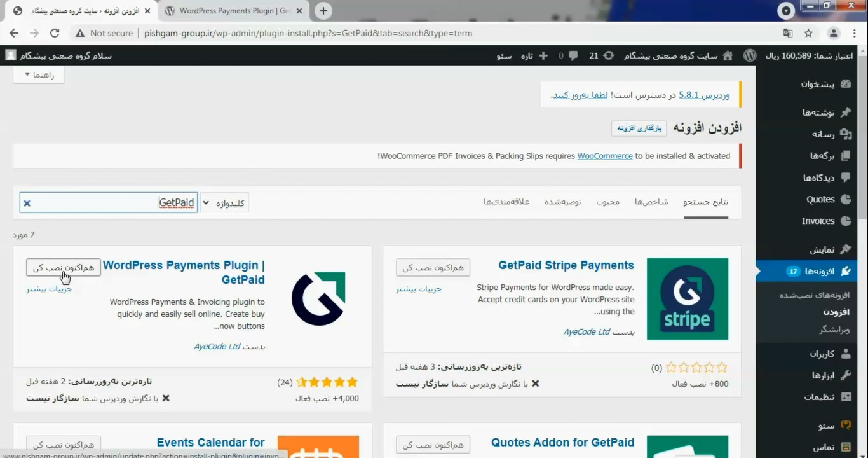Screen dimensions: 868x458
Task: Install Events Calendar plugin now
Action: [x=64, y=445]
